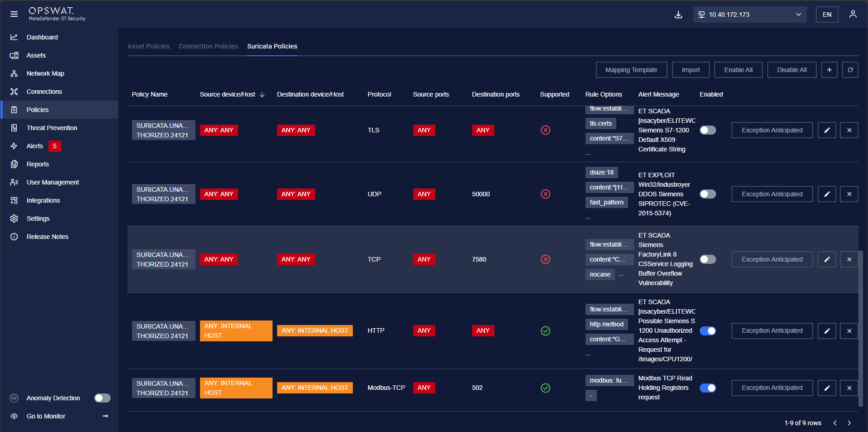The height and width of the screenshot is (432, 868).
Task: Click Exception Anticipated in HTTP row
Action: (772, 331)
